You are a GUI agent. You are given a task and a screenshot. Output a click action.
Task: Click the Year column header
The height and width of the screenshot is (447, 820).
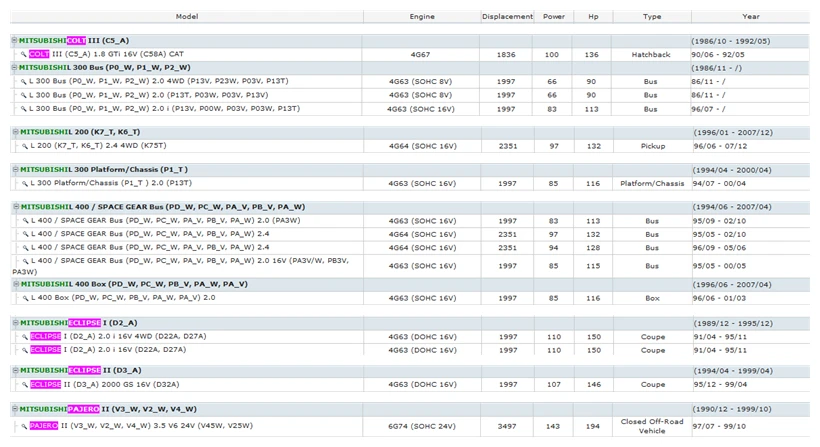click(x=750, y=17)
